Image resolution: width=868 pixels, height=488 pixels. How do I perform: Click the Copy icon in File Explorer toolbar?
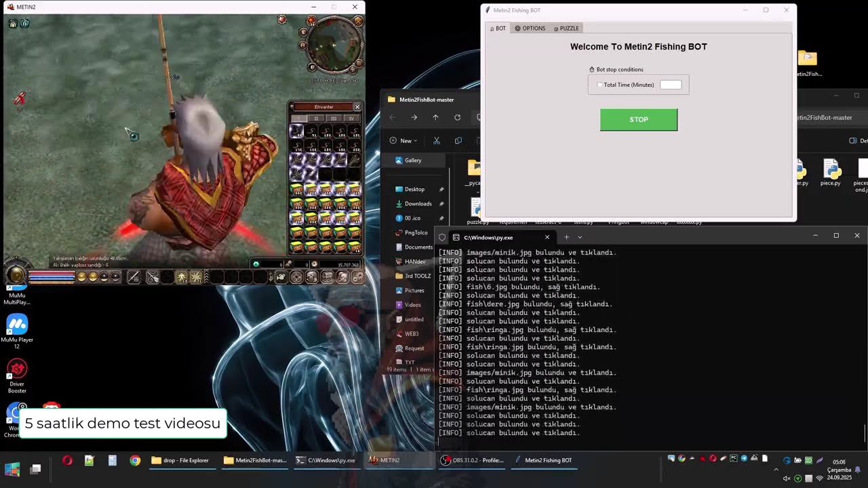[x=458, y=140]
